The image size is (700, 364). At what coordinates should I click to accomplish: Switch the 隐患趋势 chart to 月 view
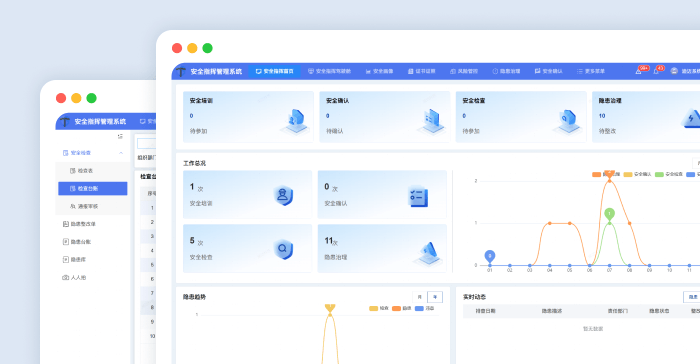click(x=419, y=297)
